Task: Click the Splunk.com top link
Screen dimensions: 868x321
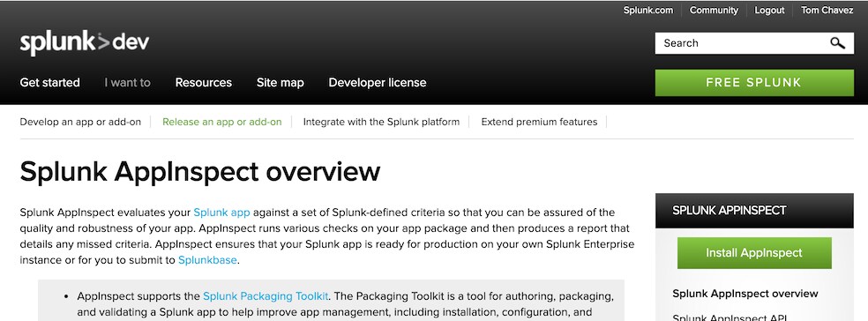Action: (648, 10)
